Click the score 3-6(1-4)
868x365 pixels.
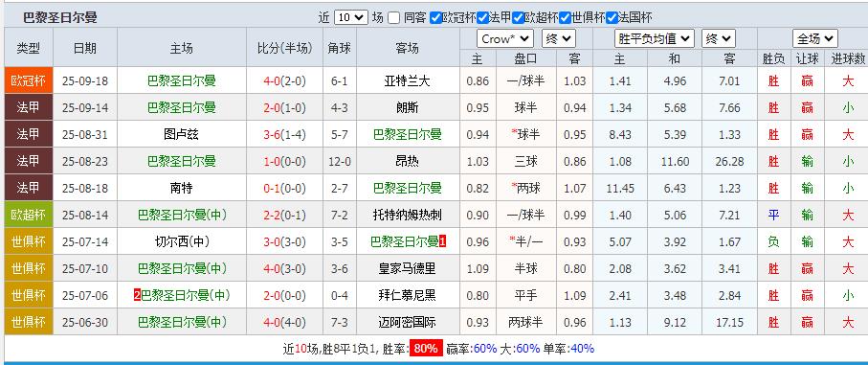coord(284,134)
